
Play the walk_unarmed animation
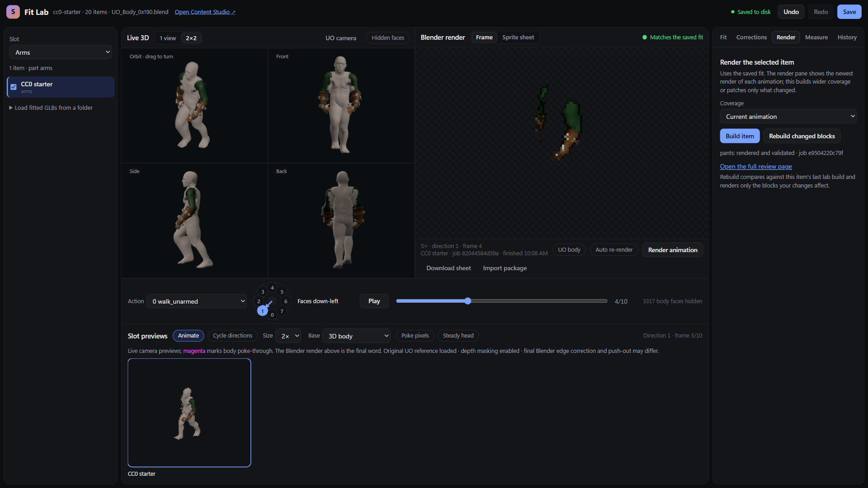[x=374, y=301]
